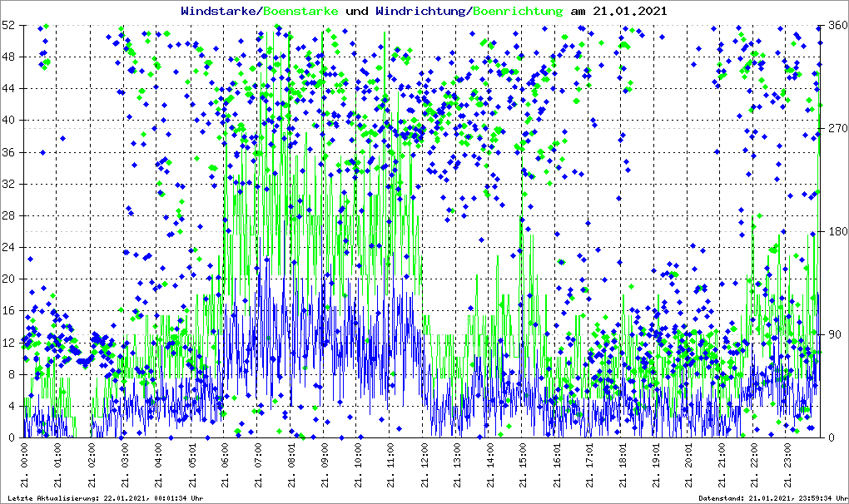Click the 13:00 time axis label
Image resolution: width=849 pixels, height=504 pixels.
pyautogui.click(x=456, y=465)
